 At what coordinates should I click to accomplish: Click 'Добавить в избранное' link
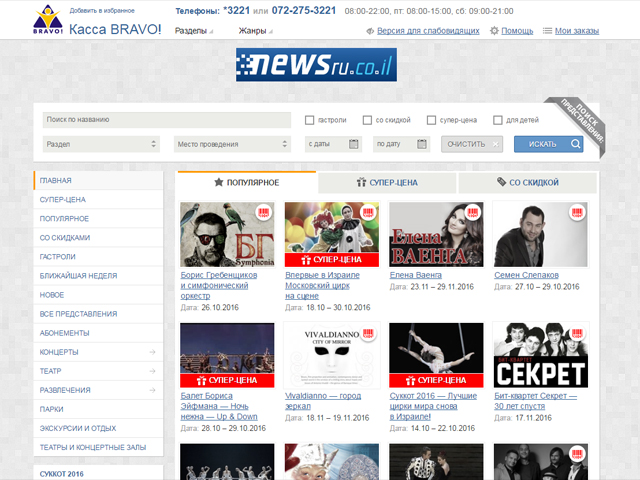[x=102, y=11]
